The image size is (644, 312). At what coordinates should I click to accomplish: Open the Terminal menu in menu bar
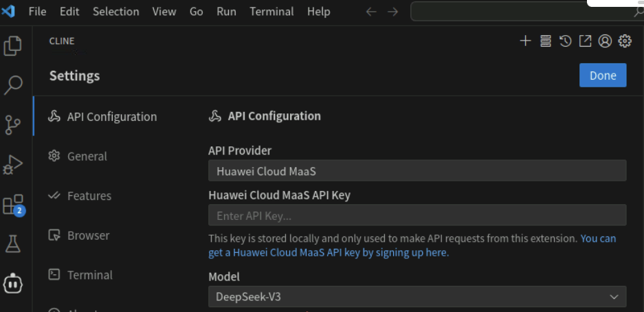271,12
